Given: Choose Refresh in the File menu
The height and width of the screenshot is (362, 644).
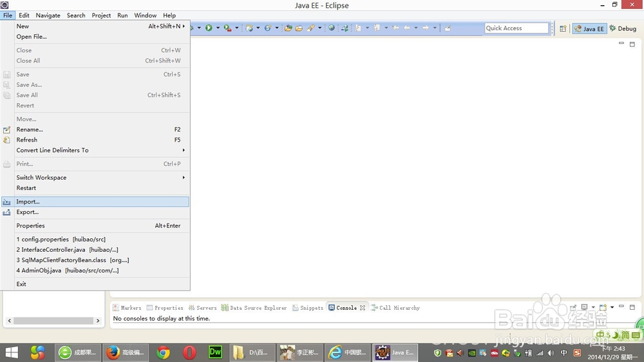Looking at the screenshot, I should (x=95, y=140).
